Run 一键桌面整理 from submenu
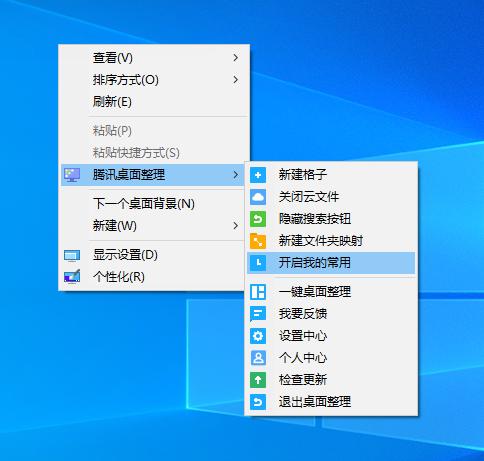Screen dimensions: 484x461 pos(331,292)
